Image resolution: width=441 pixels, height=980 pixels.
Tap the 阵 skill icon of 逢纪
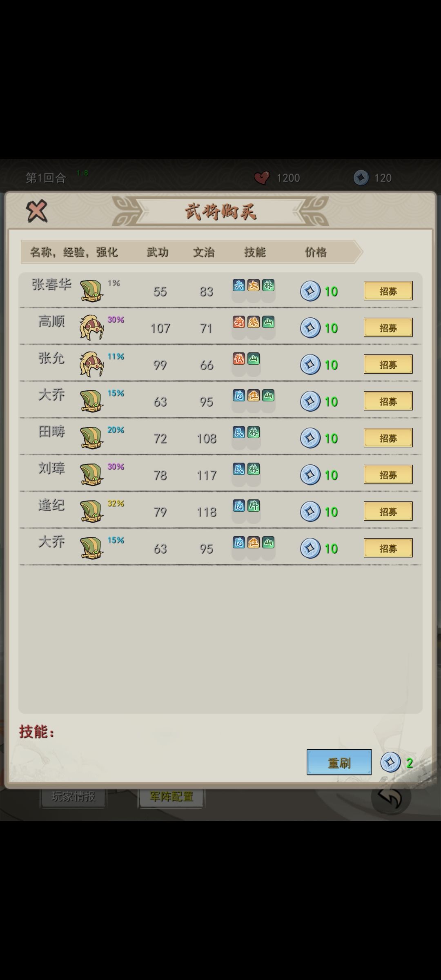(254, 506)
